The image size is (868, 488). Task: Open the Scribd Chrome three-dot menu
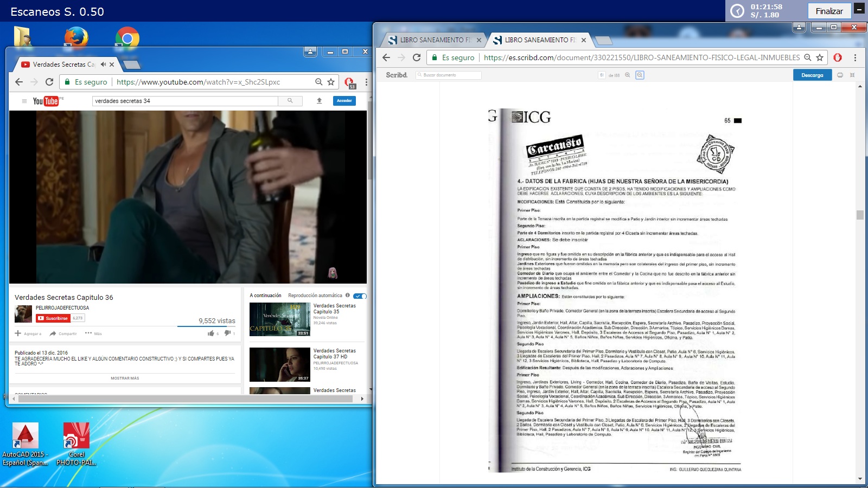click(x=855, y=57)
